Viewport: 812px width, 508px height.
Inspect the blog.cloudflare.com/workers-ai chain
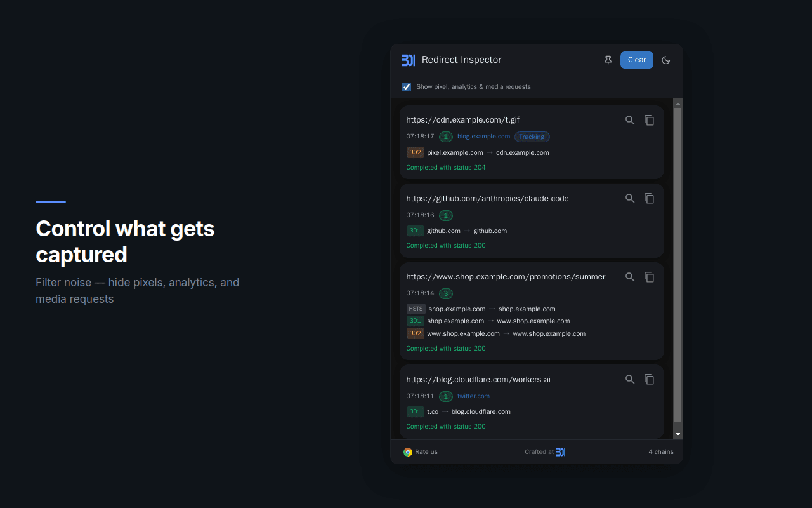click(x=629, y=379)
